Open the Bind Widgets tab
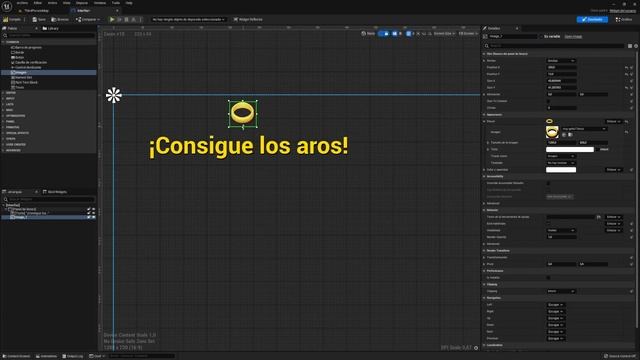 click(x=55, y=192)
